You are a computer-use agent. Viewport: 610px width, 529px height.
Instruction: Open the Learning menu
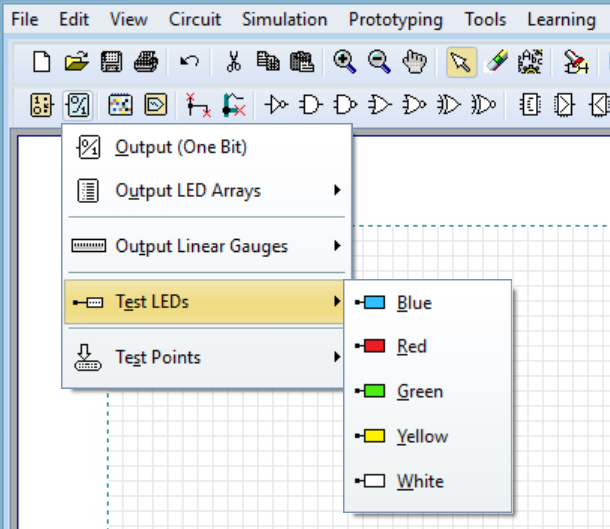click(561, 20)
